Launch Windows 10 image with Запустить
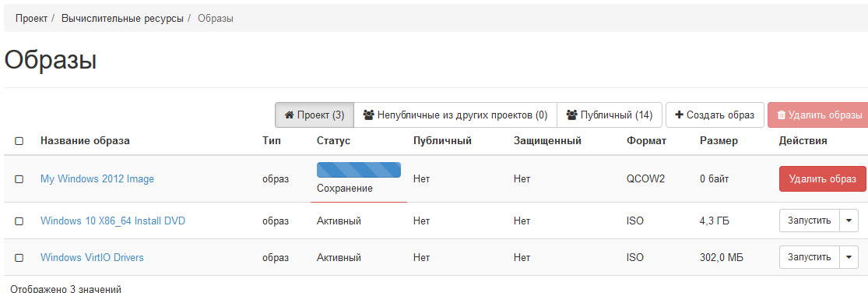The width and height of the screenshot is (868, 293). [810, 221]
